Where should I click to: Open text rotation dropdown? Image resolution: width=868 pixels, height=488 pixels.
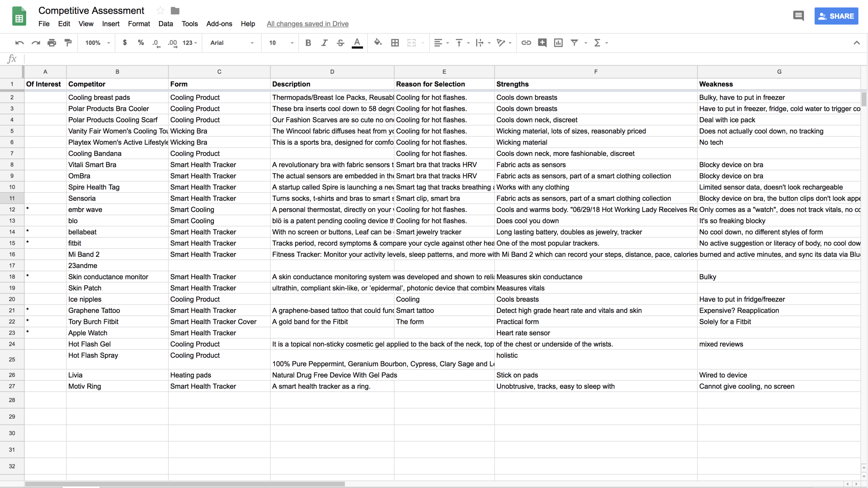click(504, 43)
